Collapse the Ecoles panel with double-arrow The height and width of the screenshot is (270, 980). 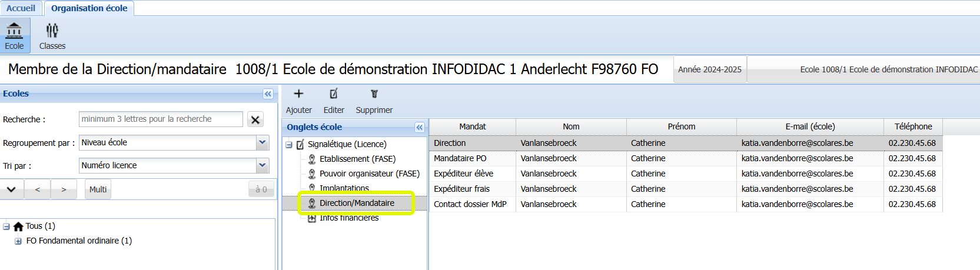pyautogui.click(x=268, y=94)
